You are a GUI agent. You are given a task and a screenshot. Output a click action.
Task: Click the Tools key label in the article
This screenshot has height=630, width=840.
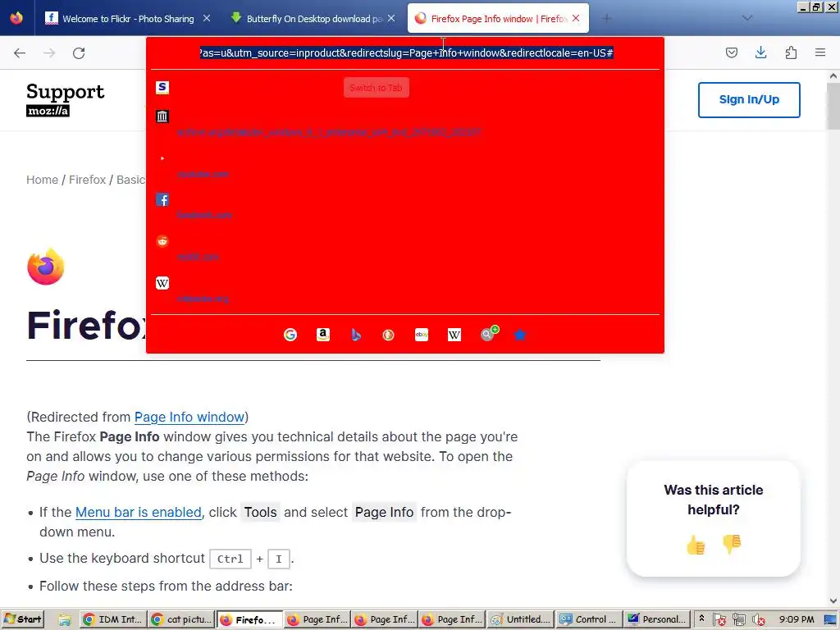(x=260, y=512)
